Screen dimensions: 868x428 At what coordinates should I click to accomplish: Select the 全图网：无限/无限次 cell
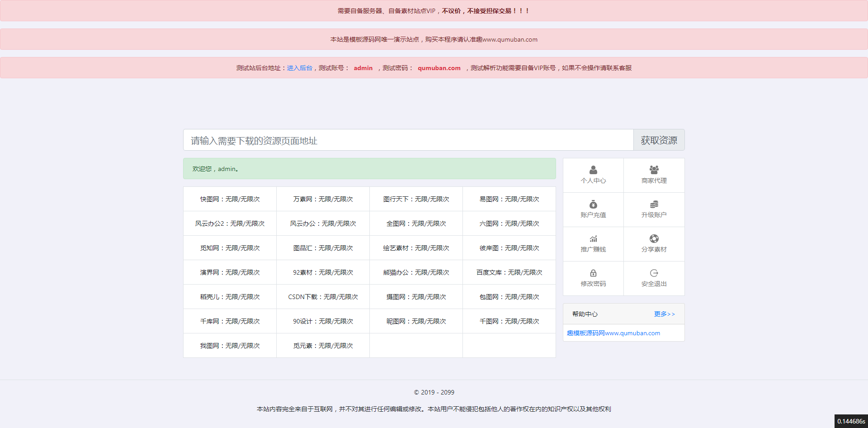(416, 224)
